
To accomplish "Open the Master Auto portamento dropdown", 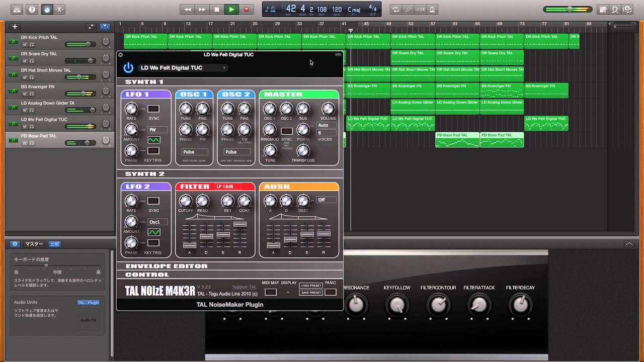I will pyautogui.click(x=326, y=125).
